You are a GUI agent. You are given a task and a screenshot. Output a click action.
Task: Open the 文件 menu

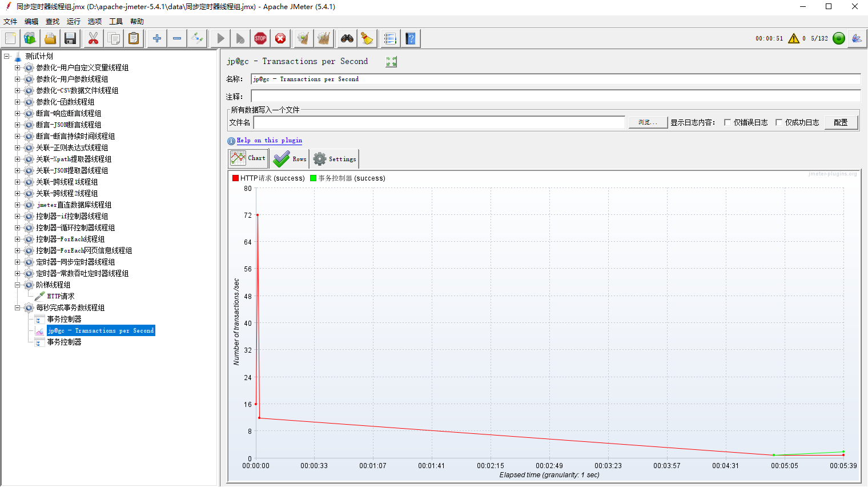click(x=10, y=22)
